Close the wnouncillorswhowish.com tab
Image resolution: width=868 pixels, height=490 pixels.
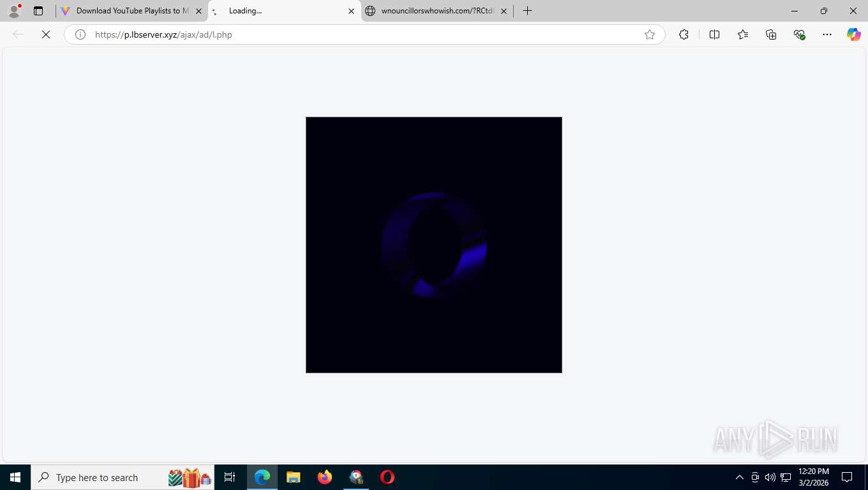tap(504, 11)
